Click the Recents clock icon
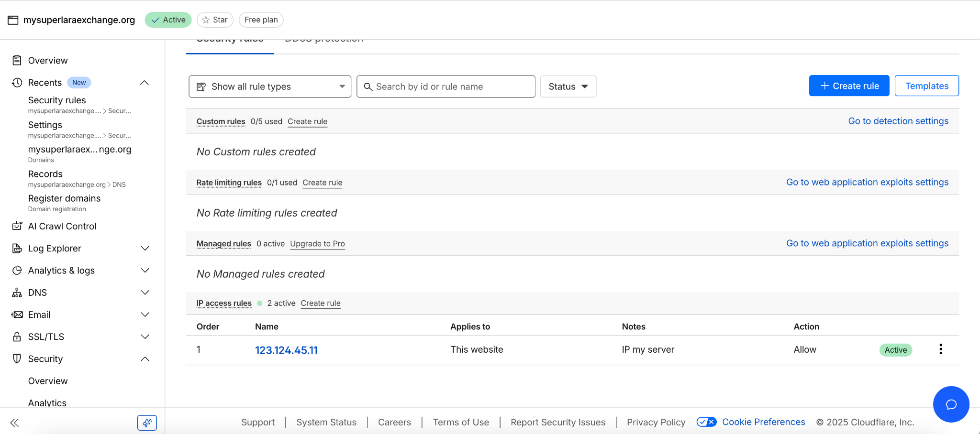This screenshot has width=980, height=434. click(x=17, y=83)
